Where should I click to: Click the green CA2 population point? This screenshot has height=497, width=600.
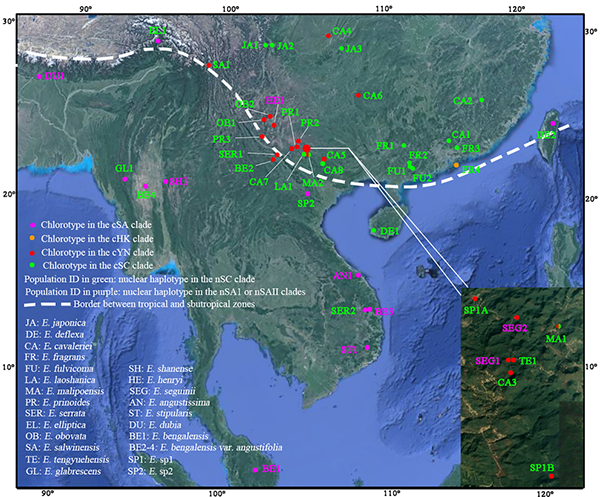482,101
